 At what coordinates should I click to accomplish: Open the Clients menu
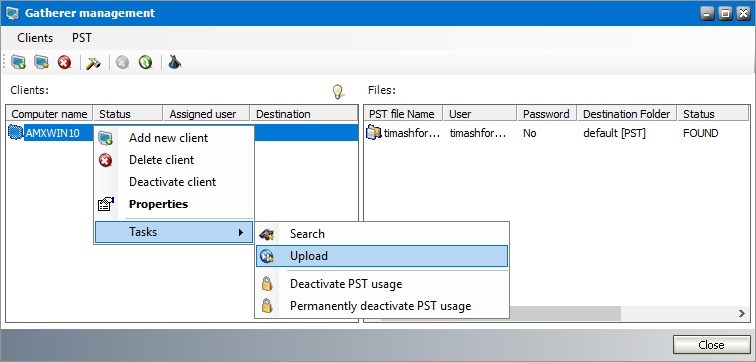(x=35, y=38)
